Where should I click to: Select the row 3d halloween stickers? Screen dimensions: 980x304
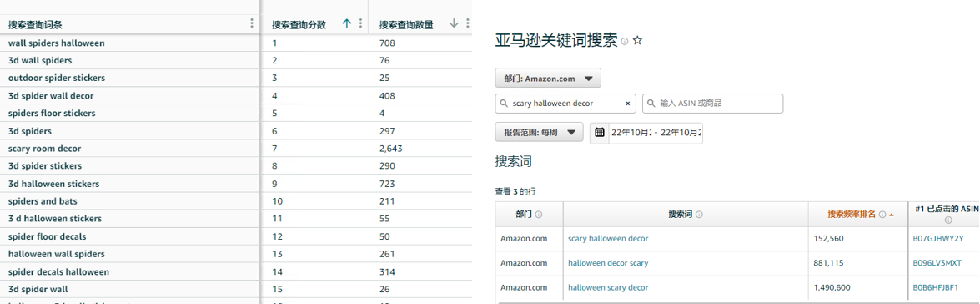[x=236, y=184]
